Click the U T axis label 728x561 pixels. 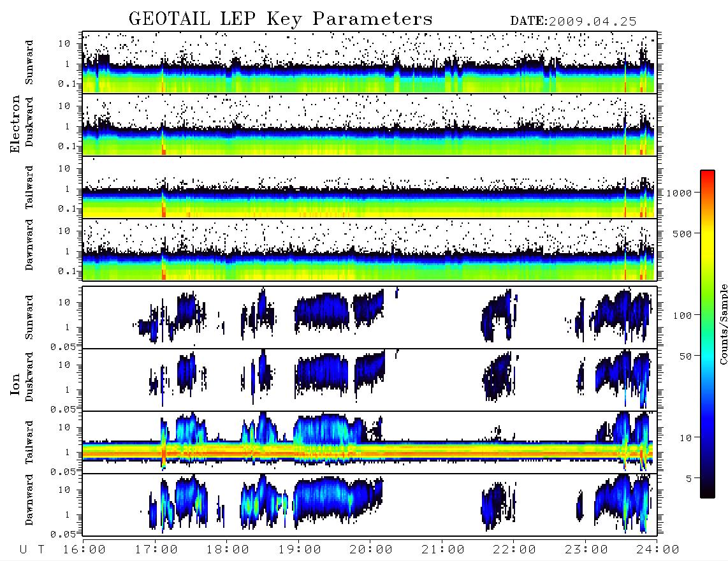pyautogui.click(x=32, y=550)
